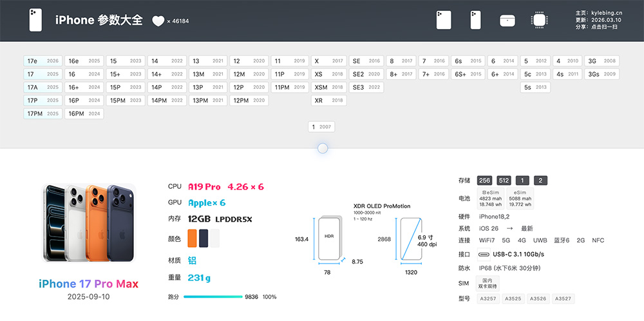Viewport: 644px width, 321px height.
Task: Click the iPhone 17 Pro Max product image
Action: [89, 223]
